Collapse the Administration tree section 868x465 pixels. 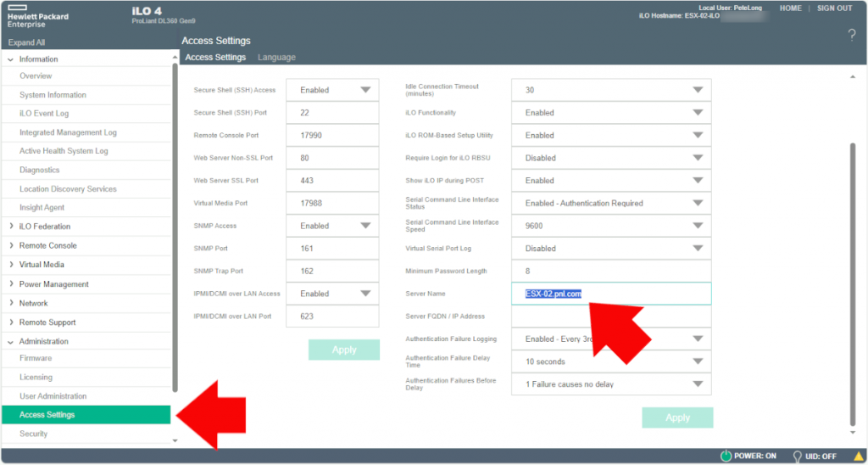(x=10, y=341)
